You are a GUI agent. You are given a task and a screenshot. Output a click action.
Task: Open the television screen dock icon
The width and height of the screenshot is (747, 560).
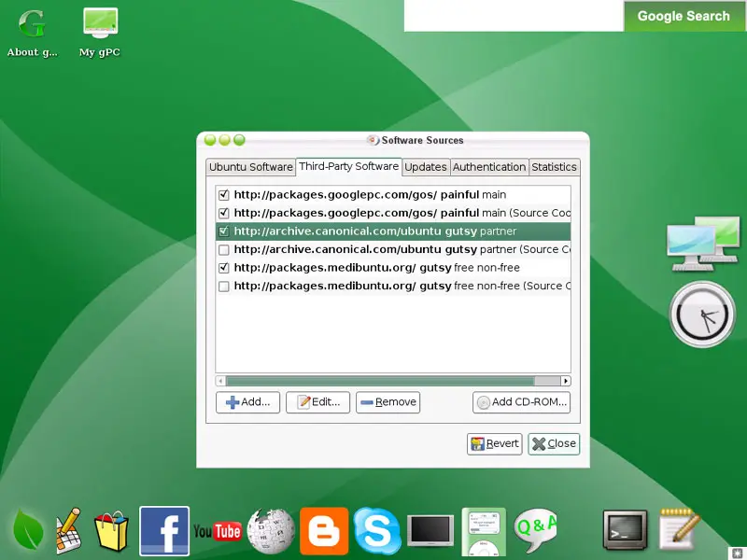(430, 530)
